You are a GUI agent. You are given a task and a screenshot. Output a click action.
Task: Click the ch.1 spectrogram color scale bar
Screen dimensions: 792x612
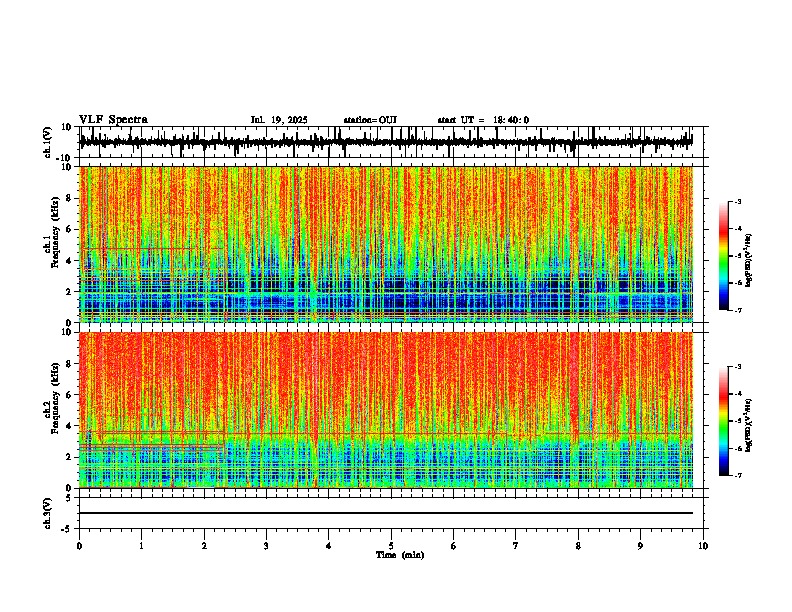pos(724,256)
